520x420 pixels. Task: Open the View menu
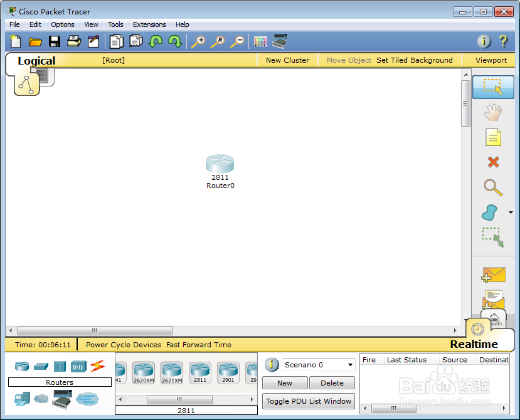coord(91,24)
